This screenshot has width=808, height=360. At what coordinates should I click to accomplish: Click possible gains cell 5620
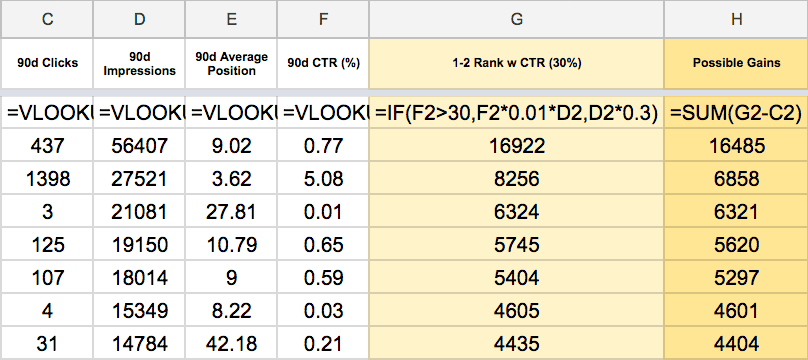pos(736,244)
